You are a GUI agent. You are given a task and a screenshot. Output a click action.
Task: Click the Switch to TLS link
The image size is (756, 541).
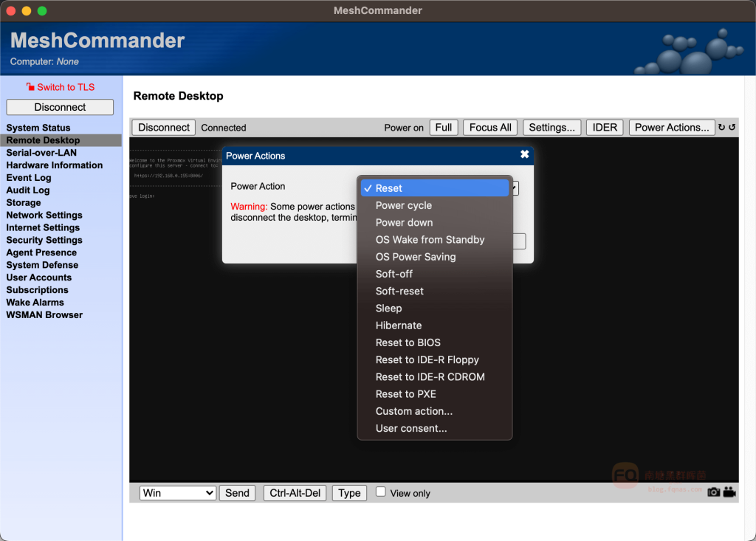coord(66,87)
